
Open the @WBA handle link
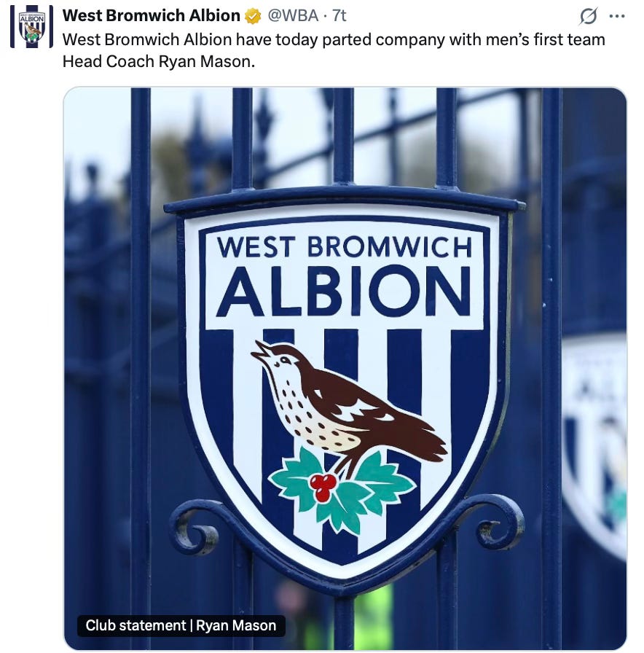[293, 16]
